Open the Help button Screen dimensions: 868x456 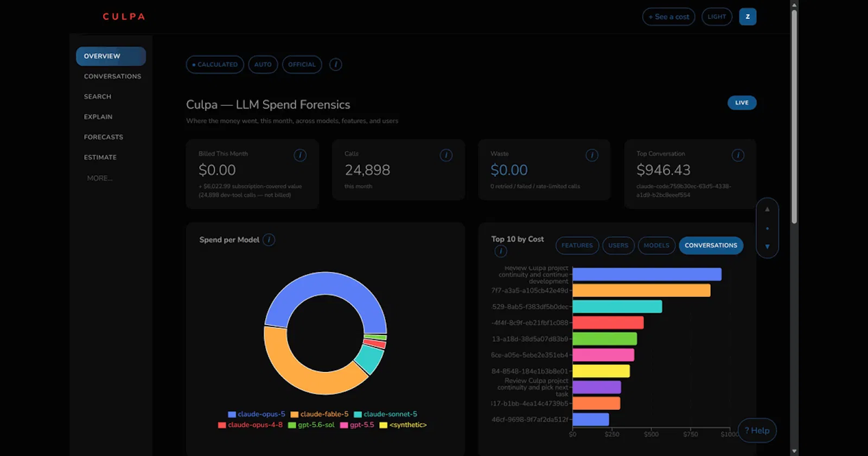pos(757,430)
